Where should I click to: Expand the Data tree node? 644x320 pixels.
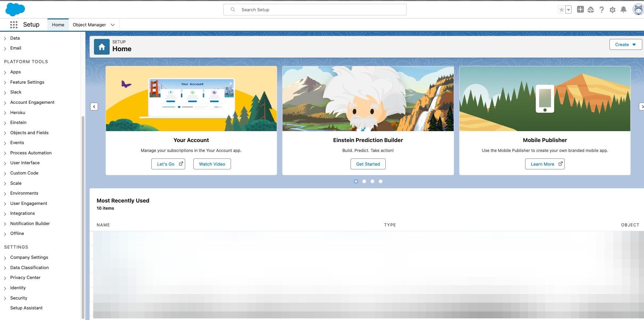pos(5,38)
